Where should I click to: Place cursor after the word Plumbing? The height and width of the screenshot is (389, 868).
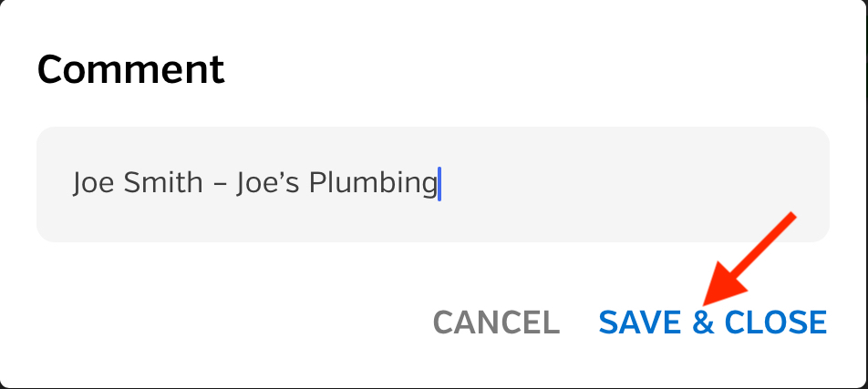(439, 184)
